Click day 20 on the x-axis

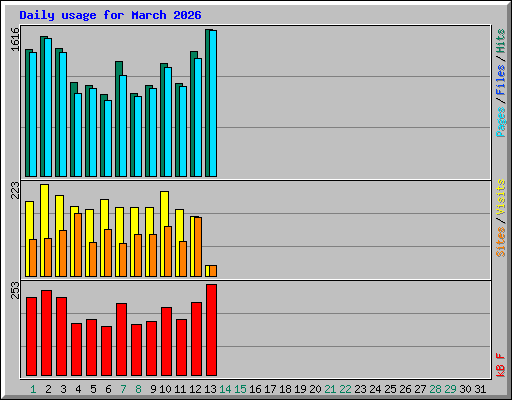point(315,389)
